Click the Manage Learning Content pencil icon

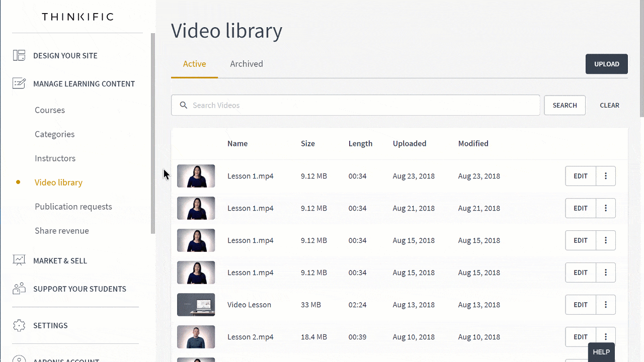point(19,83)
